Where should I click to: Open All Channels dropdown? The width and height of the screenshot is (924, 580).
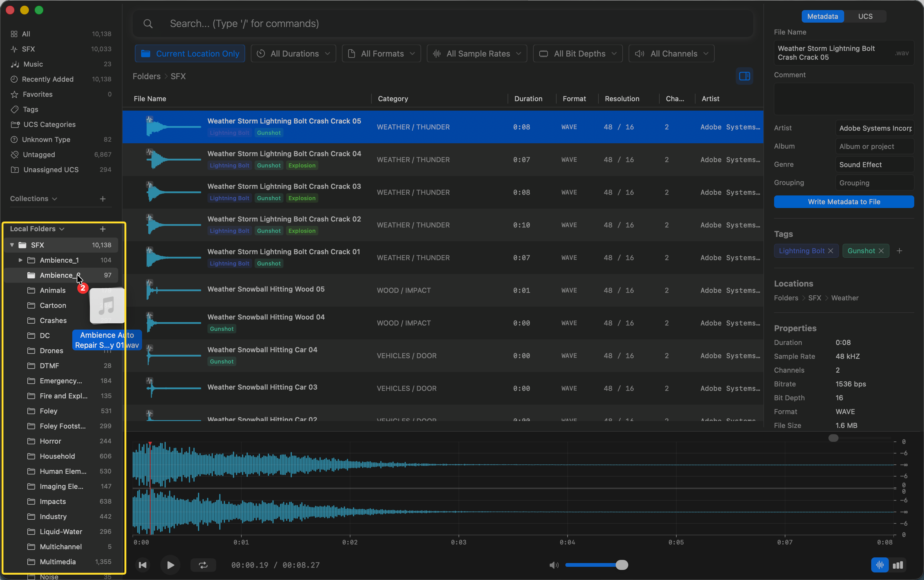pos(672,54)
